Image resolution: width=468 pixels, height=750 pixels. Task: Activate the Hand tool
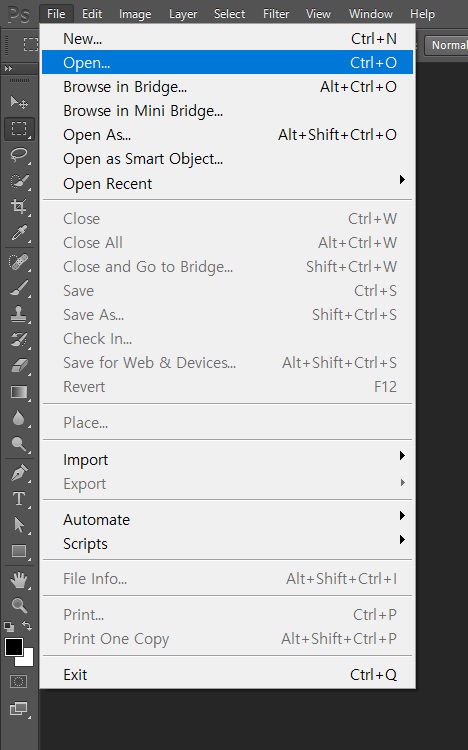19,580
